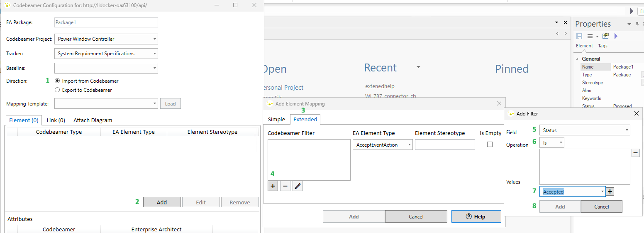Expand the Tracker dropdown
This screenshot has width=644, height=233.
106,54
